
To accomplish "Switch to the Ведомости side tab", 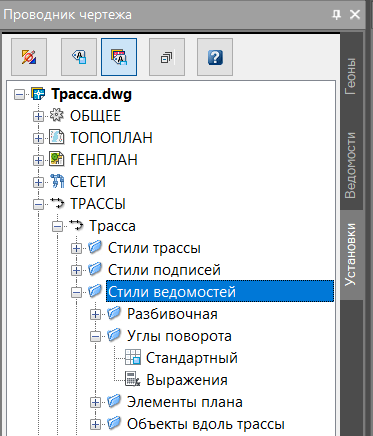I will point(351,166).
